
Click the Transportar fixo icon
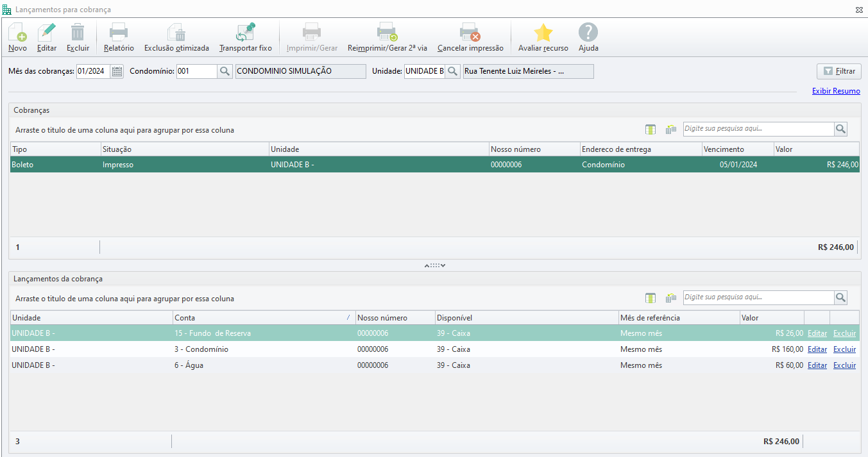click(x=246, y=32)
